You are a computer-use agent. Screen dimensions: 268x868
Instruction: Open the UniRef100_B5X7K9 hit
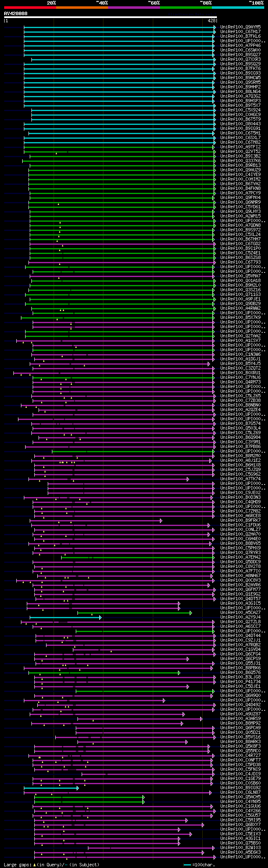(240, 317)
